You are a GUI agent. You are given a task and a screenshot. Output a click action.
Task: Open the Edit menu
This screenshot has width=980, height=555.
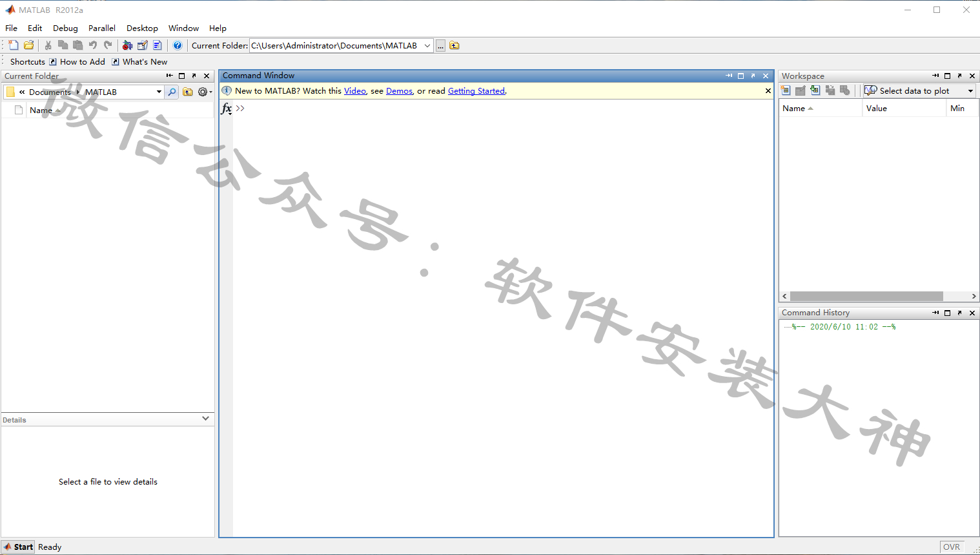[35, 28]
